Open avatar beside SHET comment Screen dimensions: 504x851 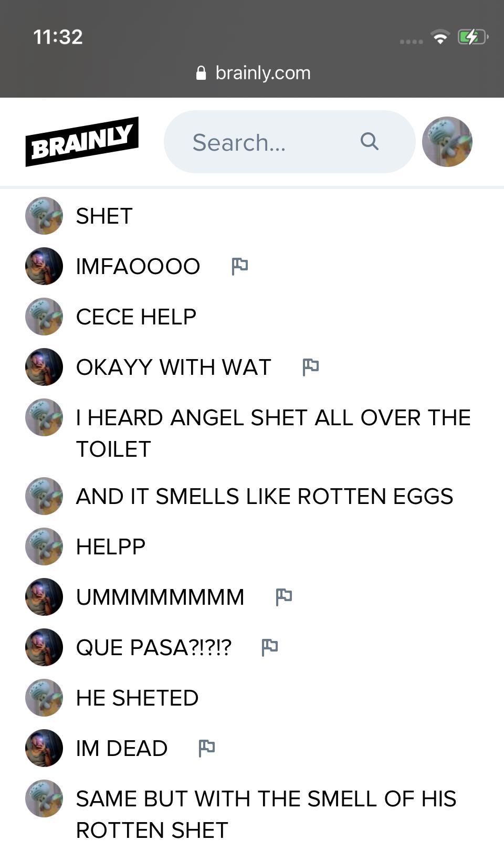click(x=44, y=216)
